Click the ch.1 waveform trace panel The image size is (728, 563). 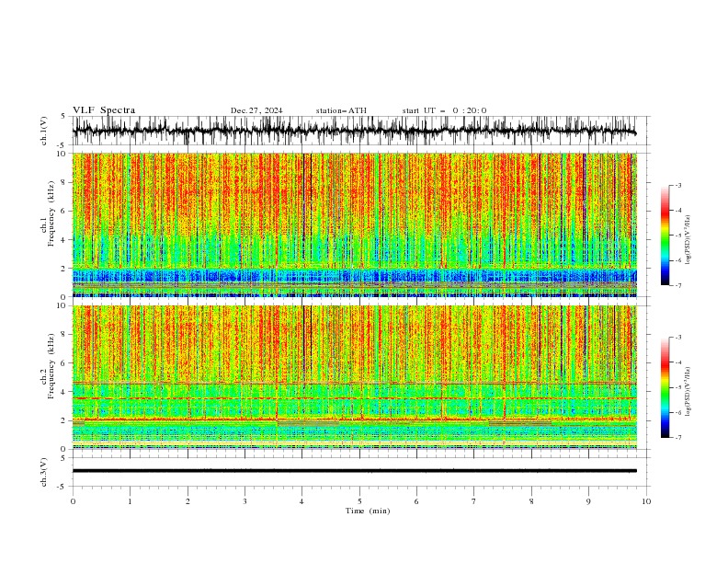click(360, 131)
